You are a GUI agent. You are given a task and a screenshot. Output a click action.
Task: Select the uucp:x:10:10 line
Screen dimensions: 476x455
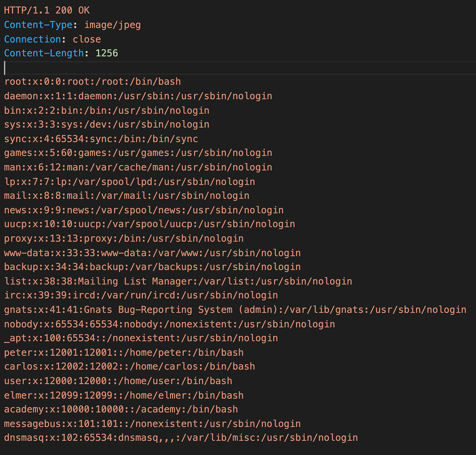[150, 224]
